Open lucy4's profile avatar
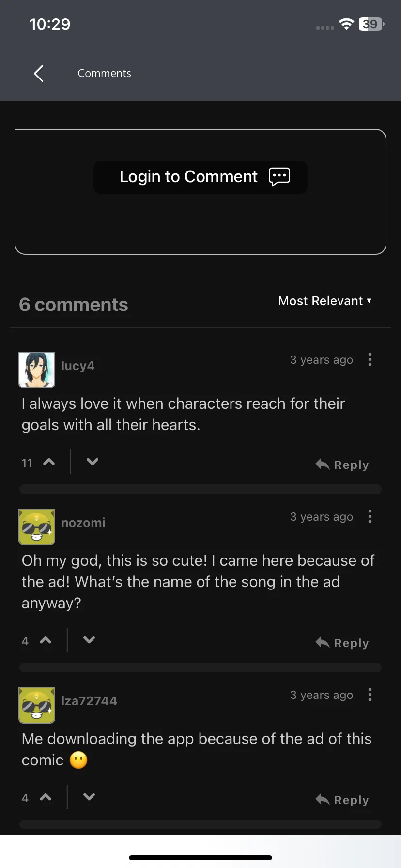The image size is (401, 868). click(x=37, y=370)
